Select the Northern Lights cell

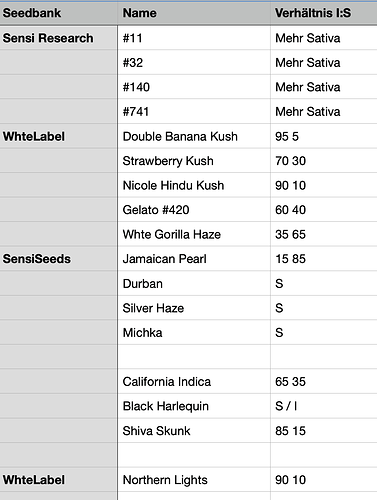coord(194,480)
